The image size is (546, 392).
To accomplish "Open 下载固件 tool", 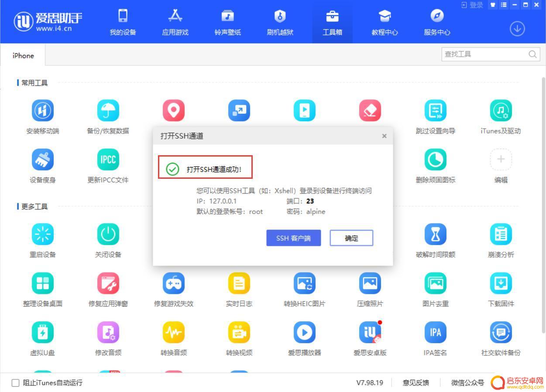I will coord(501,283).
